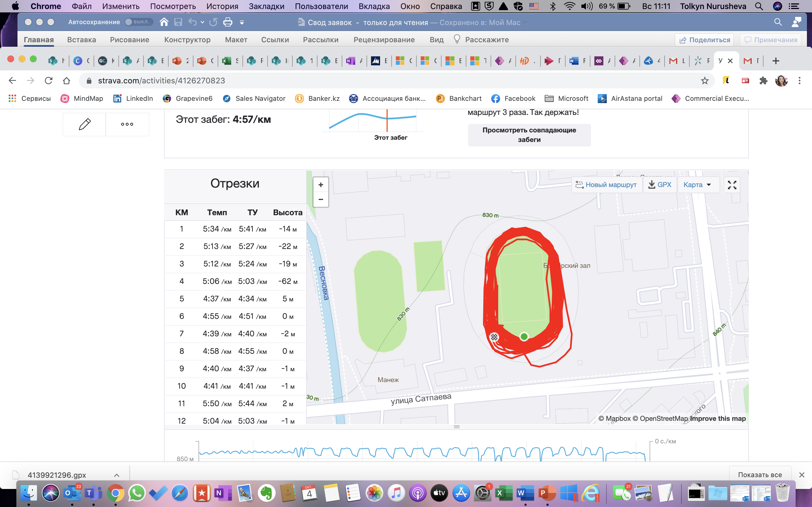Enter fullscreen map view

732,185
